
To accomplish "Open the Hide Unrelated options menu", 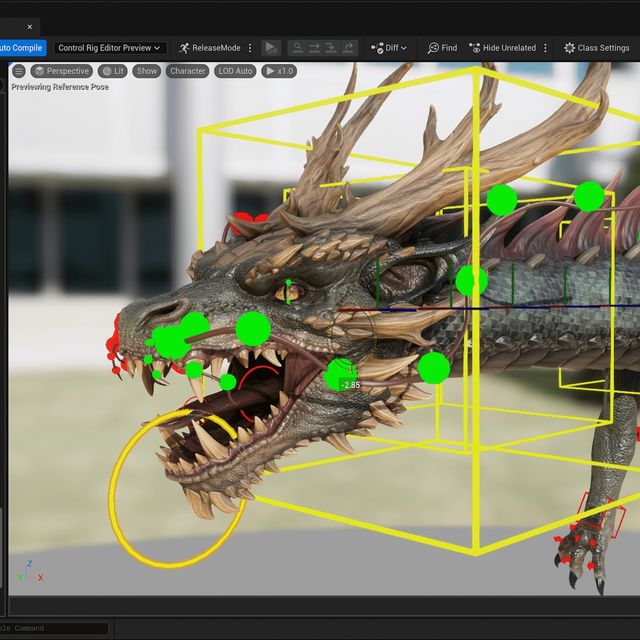I will [545, 47].
